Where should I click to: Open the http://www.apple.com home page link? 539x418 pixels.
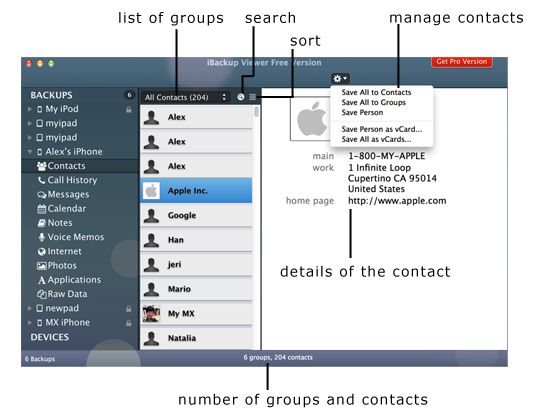click(397, 201)
